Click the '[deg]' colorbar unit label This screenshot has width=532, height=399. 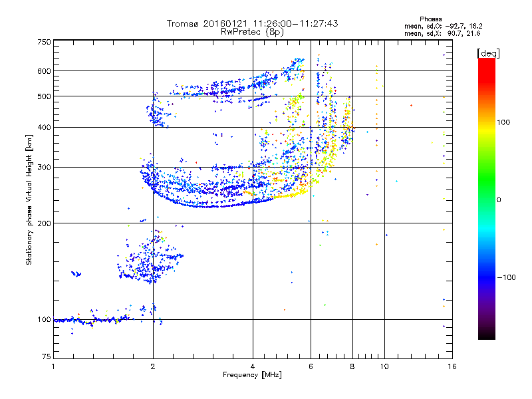488,53
